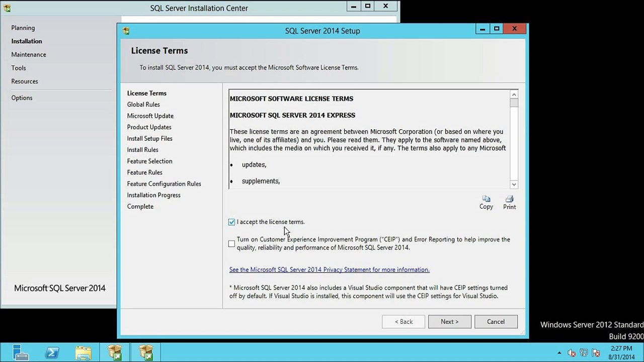Select Feature Rules step
This screenshot has width=644, height=362.
tap(145, 172)
